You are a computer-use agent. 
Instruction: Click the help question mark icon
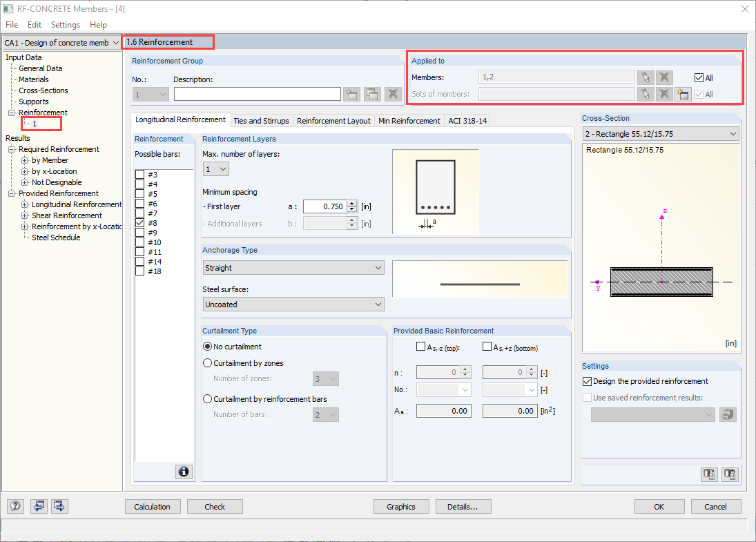[15, 506]
